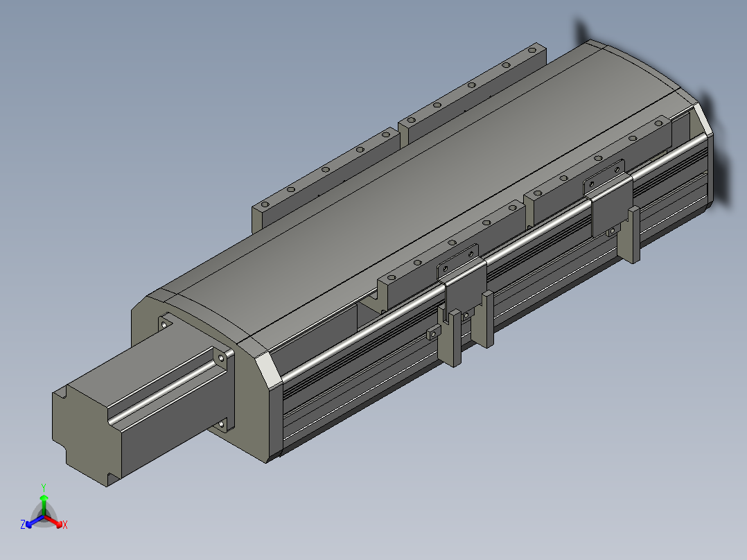Click the red X axis arrow of triad

[54, 521]
